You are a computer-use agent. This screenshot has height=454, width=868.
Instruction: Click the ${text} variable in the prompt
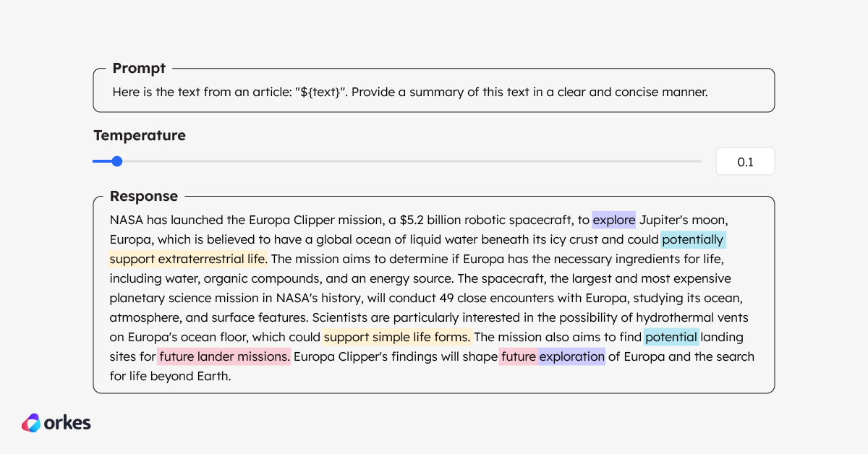point(323,93)
